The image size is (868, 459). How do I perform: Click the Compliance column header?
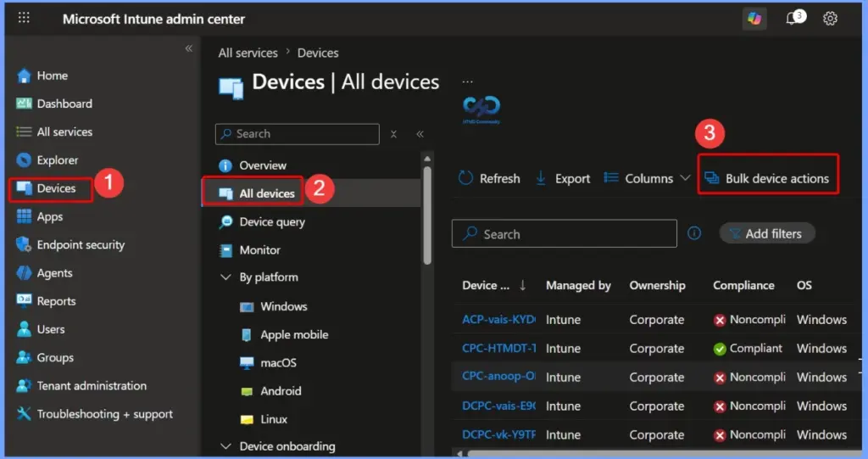pyautogui.click(x=743, y=285)
